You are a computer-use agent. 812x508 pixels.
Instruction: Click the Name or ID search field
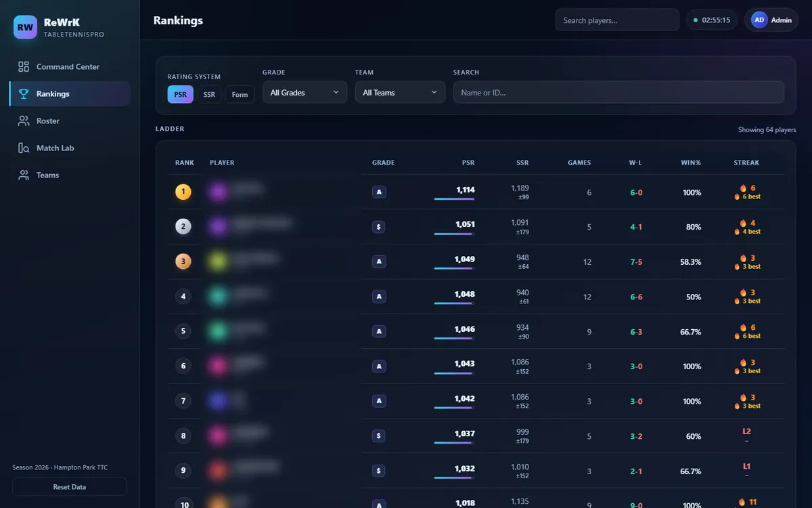(x=618, y=92)
